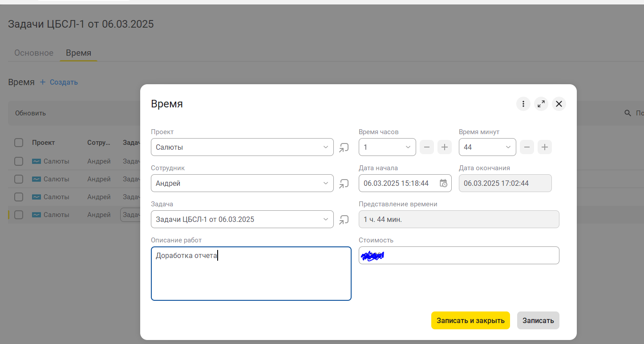Open the three-dot menu in Время dialog

coord(523,104)
